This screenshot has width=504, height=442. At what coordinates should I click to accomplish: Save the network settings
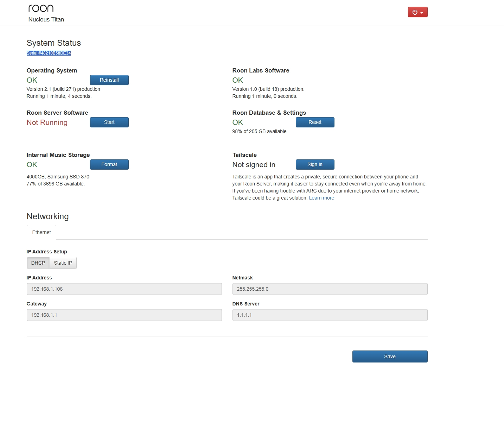390,356
